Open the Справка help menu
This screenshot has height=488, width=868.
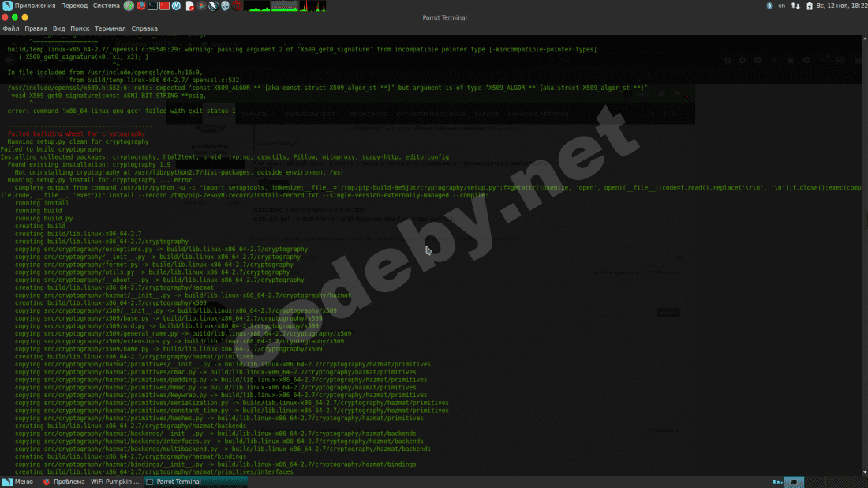144,28
